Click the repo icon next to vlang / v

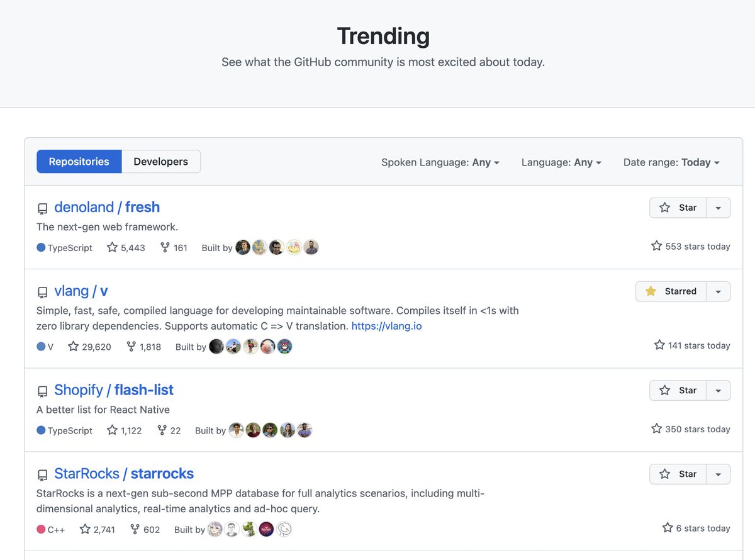tap(42, 293)
